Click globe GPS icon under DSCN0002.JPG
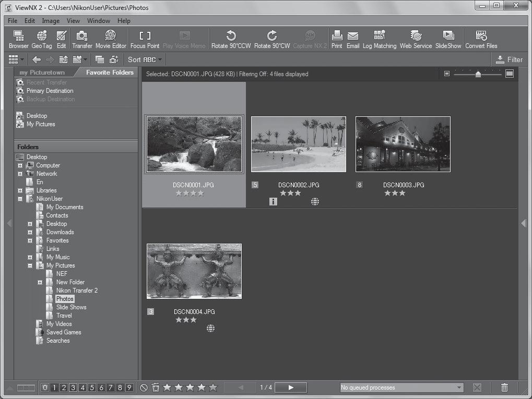The height and width of the screenshot is (399, 532). (315, 202)
